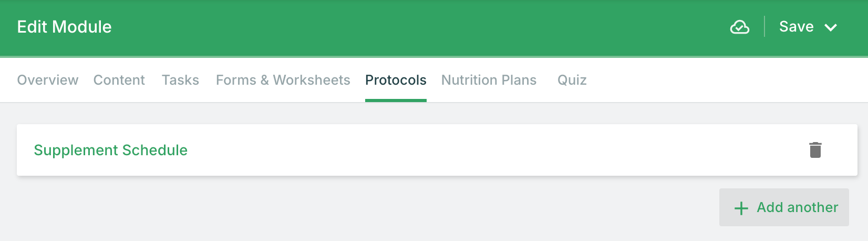Image resolution: width=868 pixels, height=241 pixels.
Task: Open the Content tab
Action: 119,80
